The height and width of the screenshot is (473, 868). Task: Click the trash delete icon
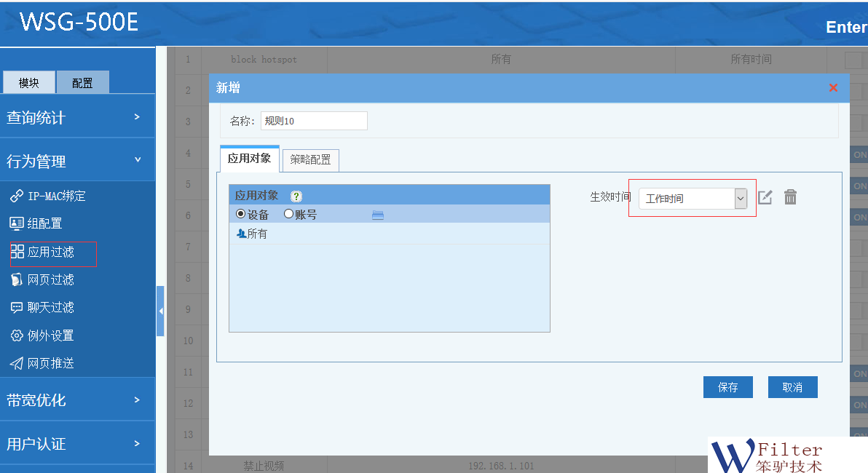coord(790,197)
